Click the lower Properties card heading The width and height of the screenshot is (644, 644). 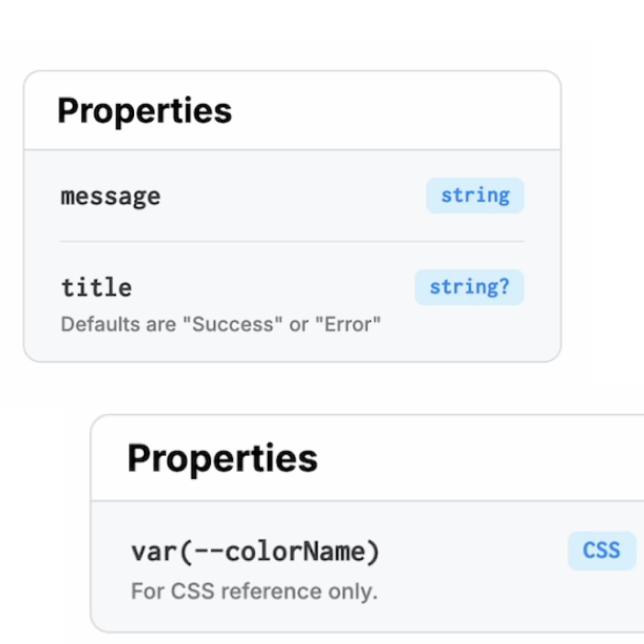tap(222, 458)
